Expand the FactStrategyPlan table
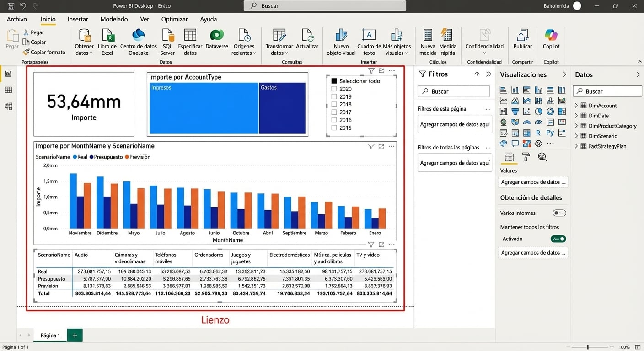 click(x=576, y=146)
